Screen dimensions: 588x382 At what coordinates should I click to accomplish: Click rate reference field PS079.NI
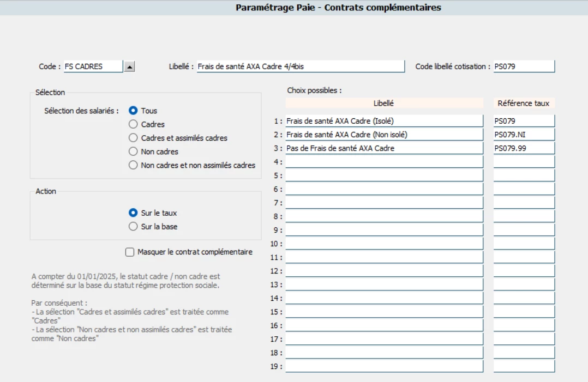524,135
